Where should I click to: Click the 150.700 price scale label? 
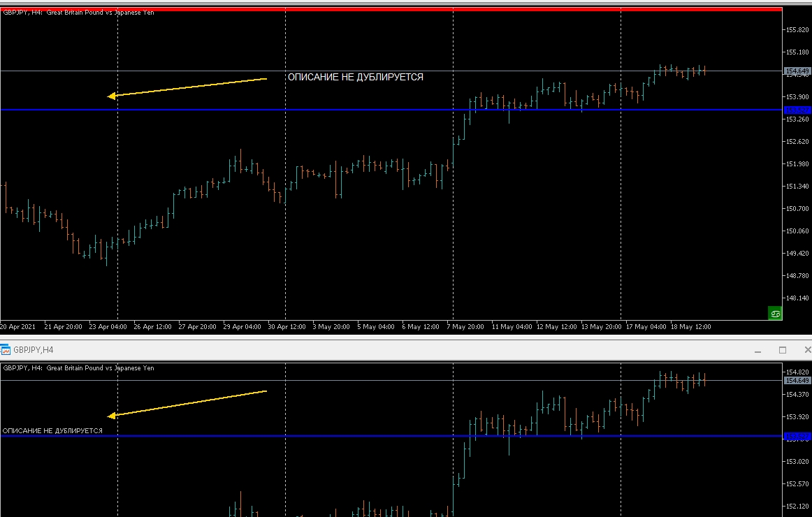pyautogui.click(x=797, y=209)
